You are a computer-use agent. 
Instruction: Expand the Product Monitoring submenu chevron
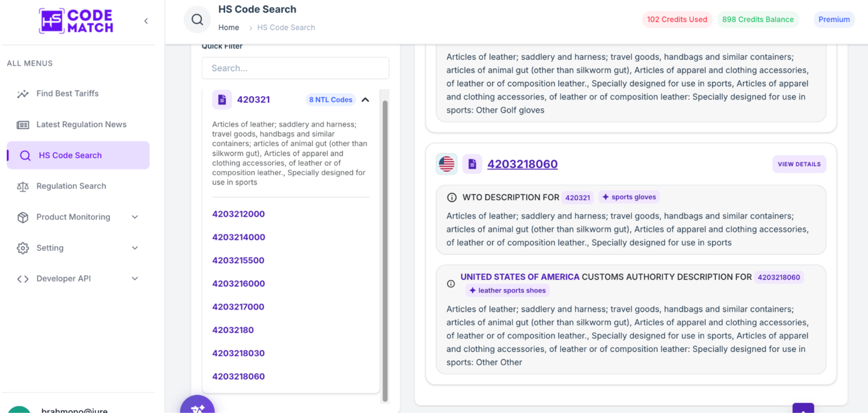click(x=134, y=217)
